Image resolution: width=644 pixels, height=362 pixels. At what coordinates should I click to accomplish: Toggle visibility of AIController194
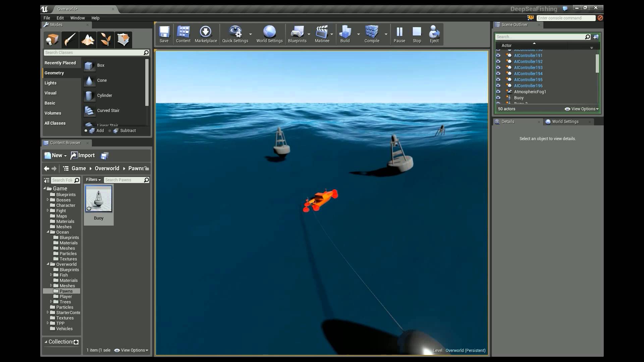point(498,74)
